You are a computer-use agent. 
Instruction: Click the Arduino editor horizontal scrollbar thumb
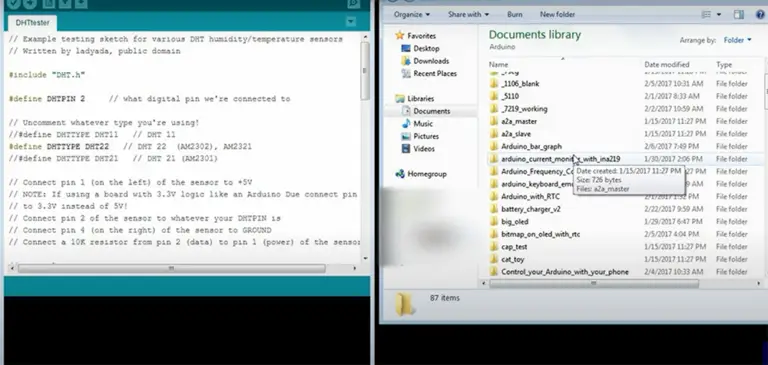click(171, 268)
